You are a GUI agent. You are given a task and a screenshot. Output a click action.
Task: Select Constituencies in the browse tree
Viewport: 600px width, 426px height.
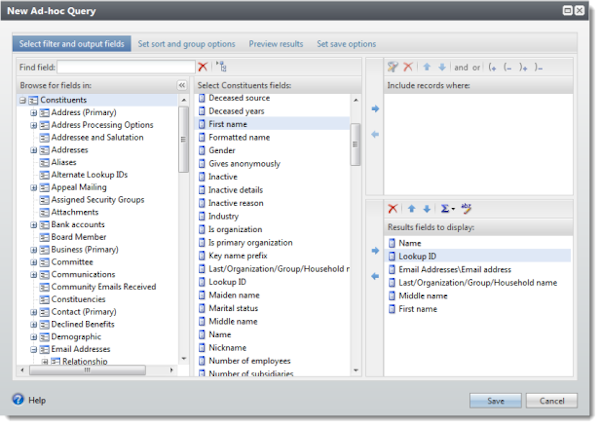pos(78,299)
